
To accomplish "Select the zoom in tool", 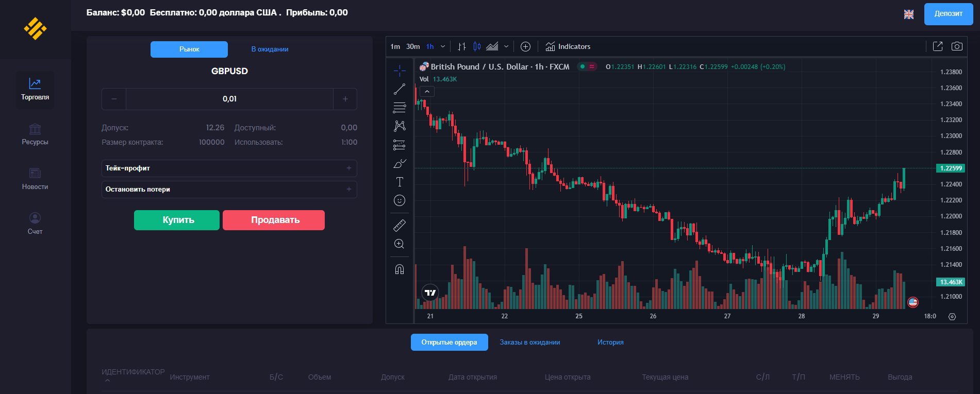I will pos(400,244).
